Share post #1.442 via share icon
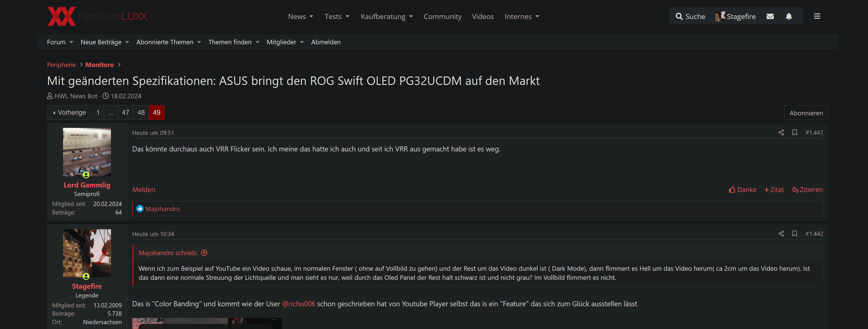This screenshot has width=868, height=329. [x=781, y=234]
